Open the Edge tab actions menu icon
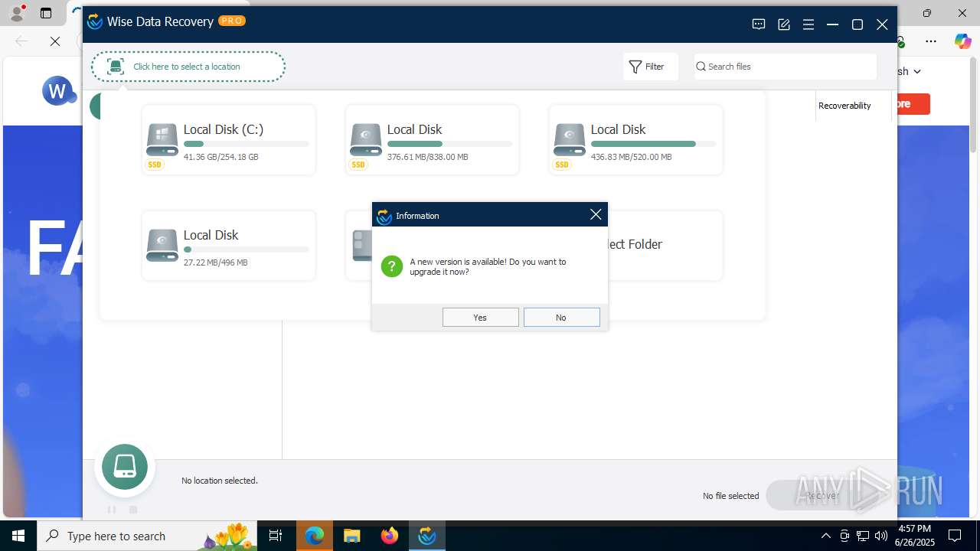Screen dimensions: 980x551 click(x=46, y=13)
